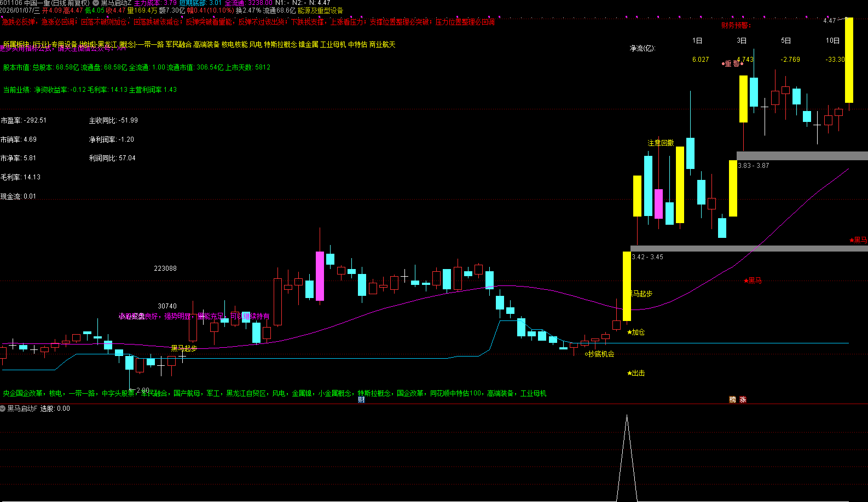Click the 全流通 3238.00 readout
Screen dimensions: 868x502
[x=249, y=3]
